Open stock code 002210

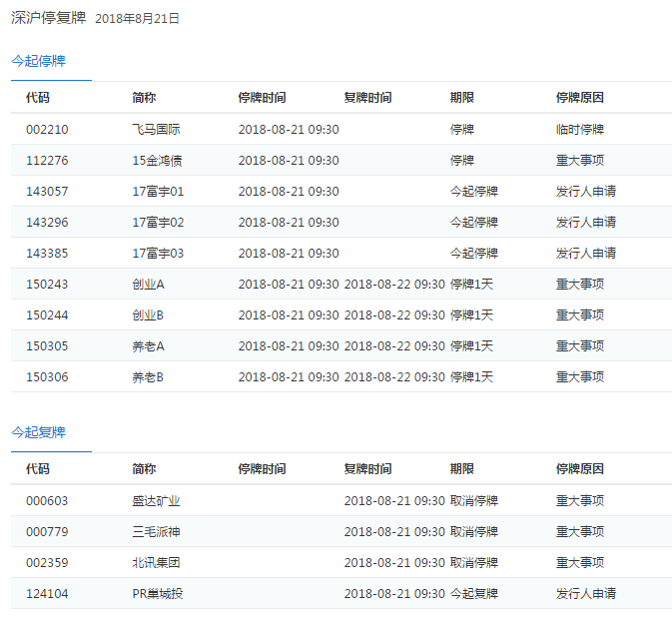47,130
